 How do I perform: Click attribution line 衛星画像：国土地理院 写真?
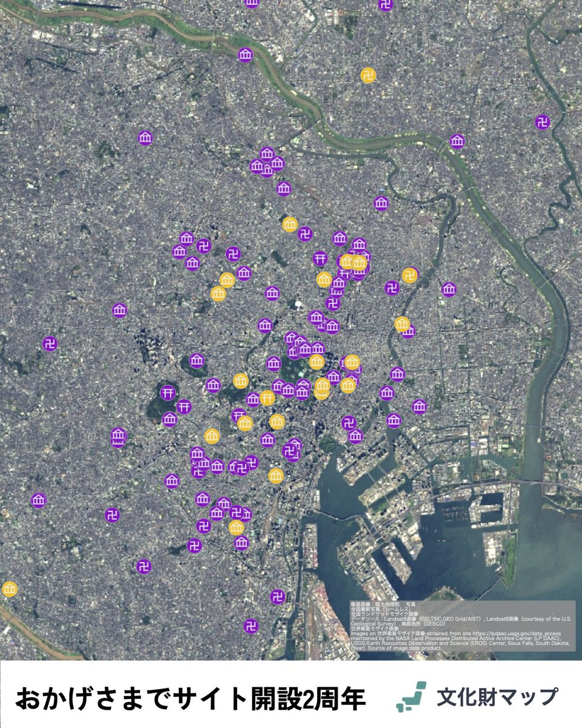click(x=383, y=605)
